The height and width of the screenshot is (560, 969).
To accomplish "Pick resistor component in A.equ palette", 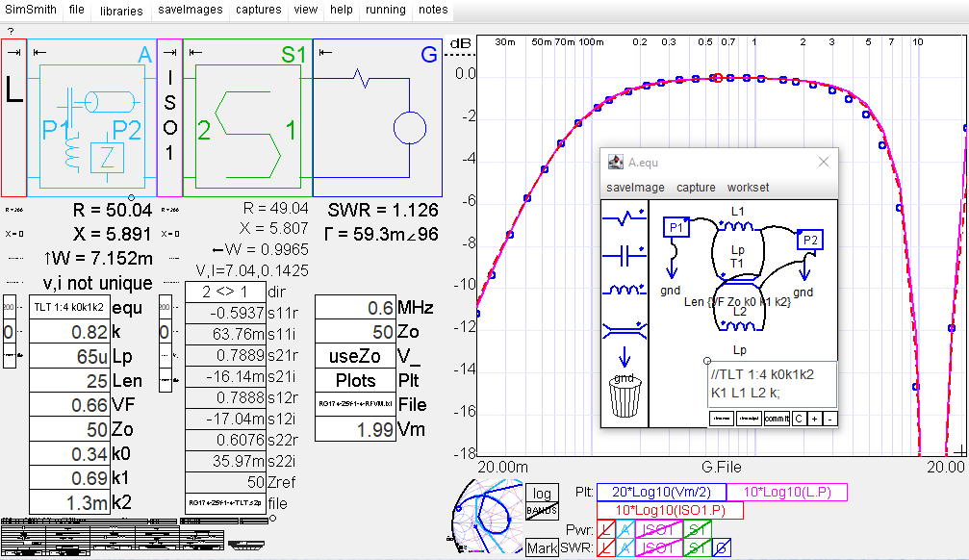I will pos(625,216).
